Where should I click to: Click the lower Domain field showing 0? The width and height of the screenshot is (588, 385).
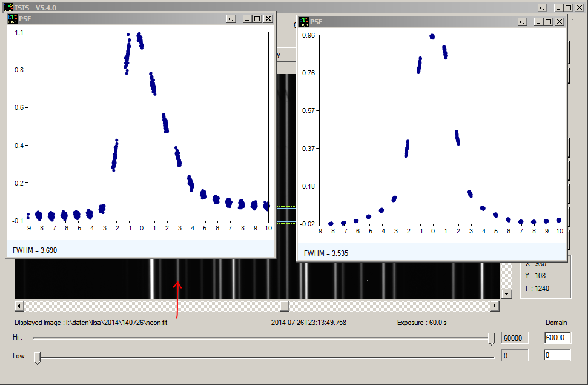tap(557, 356)
